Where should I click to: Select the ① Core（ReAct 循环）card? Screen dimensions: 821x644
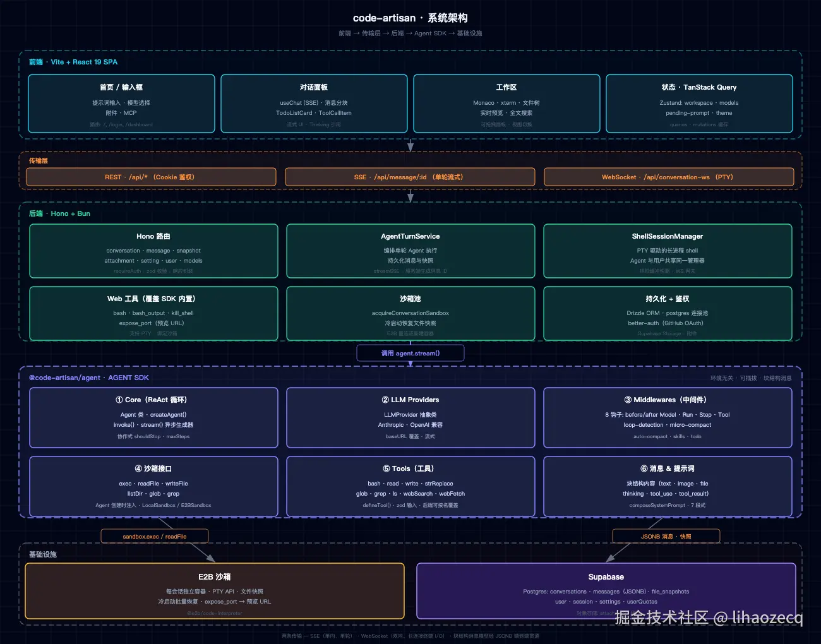153,417
